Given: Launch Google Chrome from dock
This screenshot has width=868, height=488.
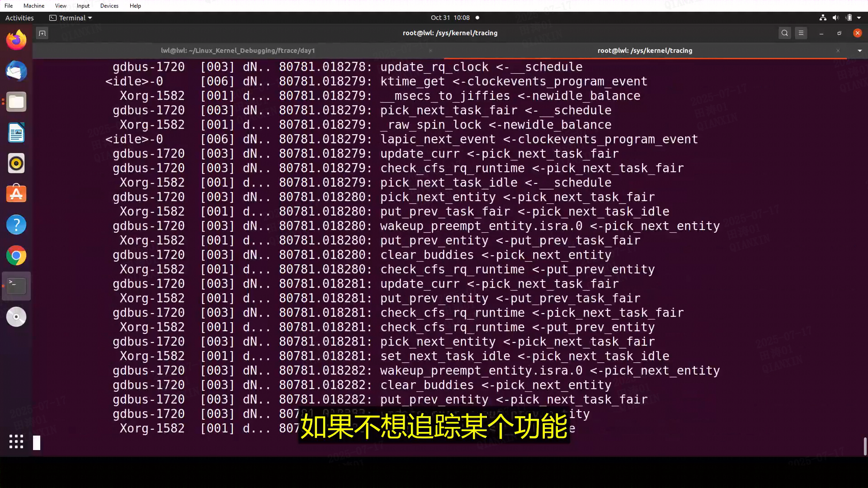Looking at the screenshot, I should click(16, 255).
